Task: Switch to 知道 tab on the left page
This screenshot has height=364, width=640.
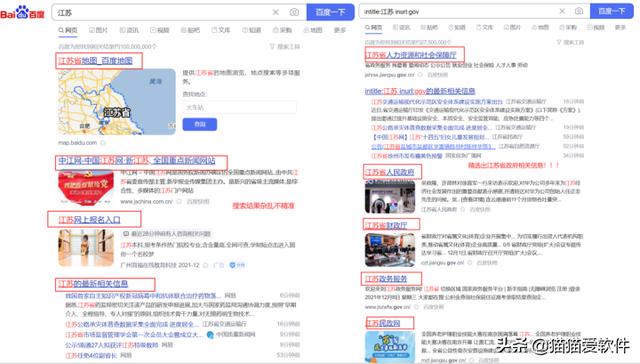Action: click(251, 30)
